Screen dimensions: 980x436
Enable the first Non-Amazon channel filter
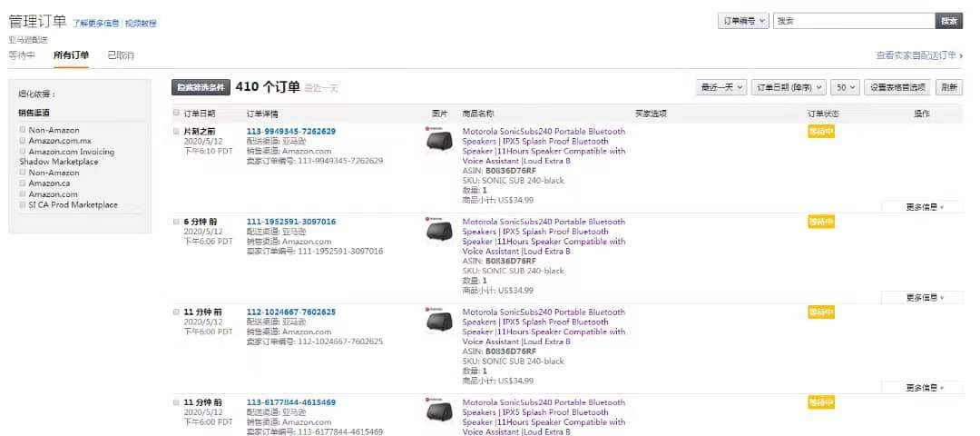pyautogui.click(x=23, y=130)
